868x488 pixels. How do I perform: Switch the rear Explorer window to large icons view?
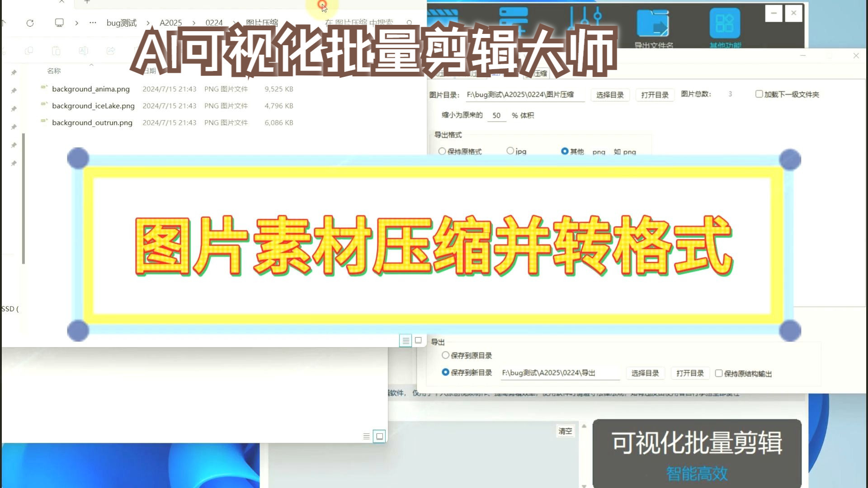point(379,436)
